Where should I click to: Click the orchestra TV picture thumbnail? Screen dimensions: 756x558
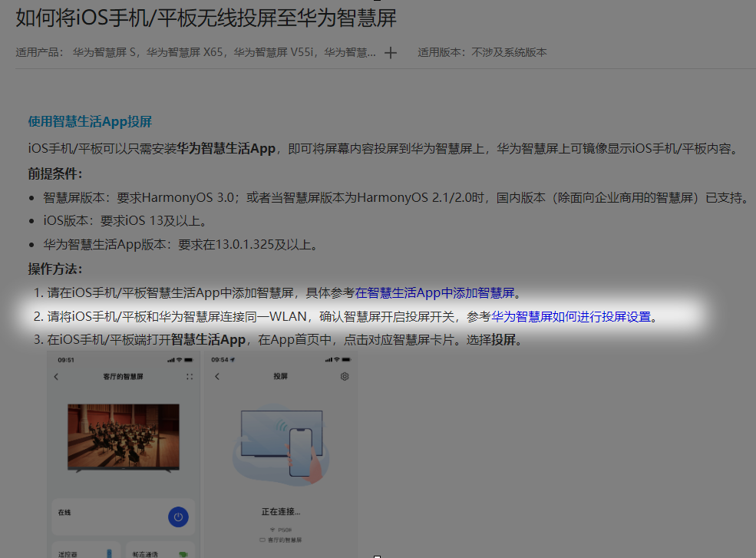point(124,437)
